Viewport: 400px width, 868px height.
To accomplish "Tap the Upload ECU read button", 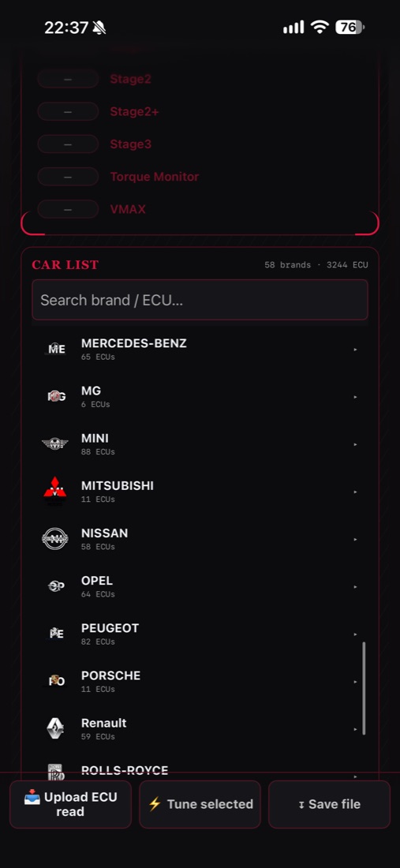I will (70, 804).
